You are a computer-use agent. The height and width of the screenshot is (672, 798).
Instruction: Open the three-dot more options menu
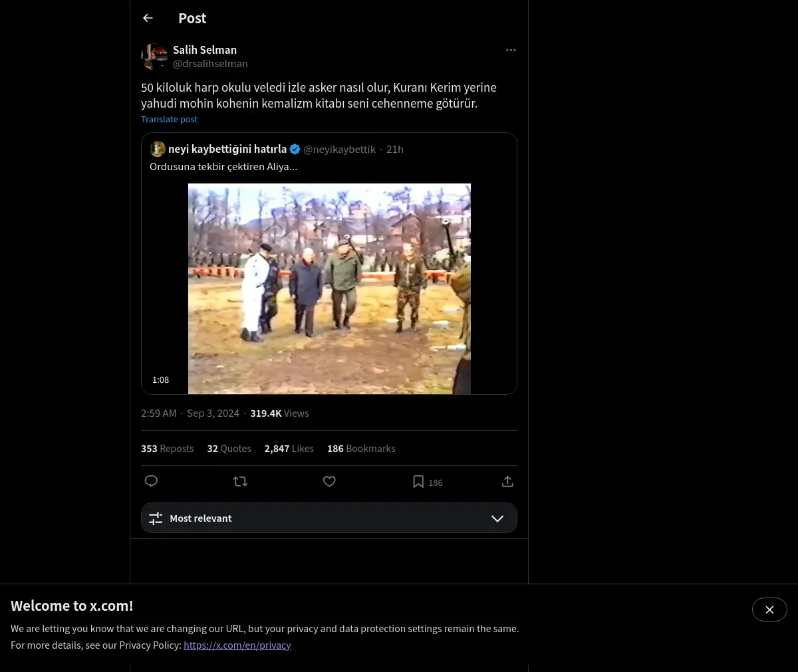coord(511,50)
